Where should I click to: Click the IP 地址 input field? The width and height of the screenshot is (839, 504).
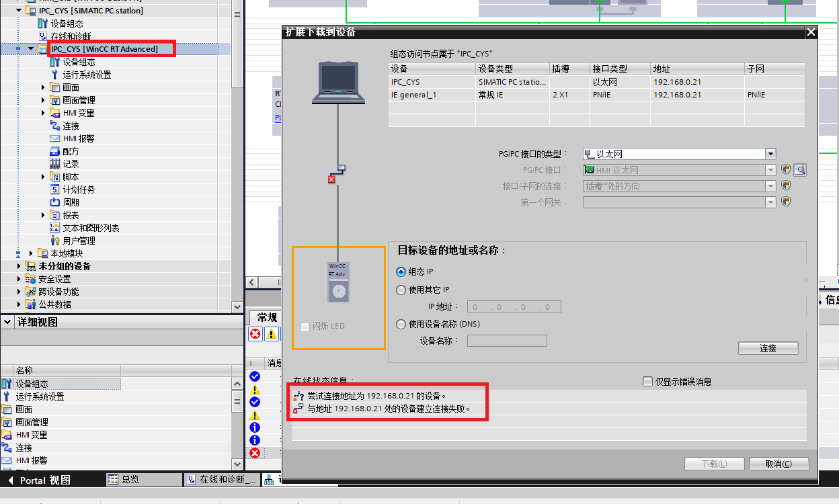(x=514, y=307)
